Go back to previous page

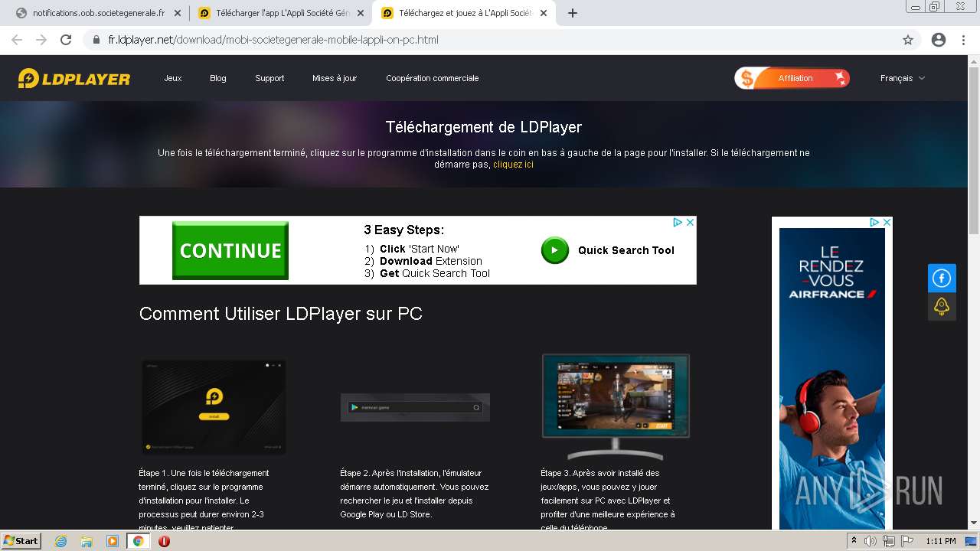17,40
